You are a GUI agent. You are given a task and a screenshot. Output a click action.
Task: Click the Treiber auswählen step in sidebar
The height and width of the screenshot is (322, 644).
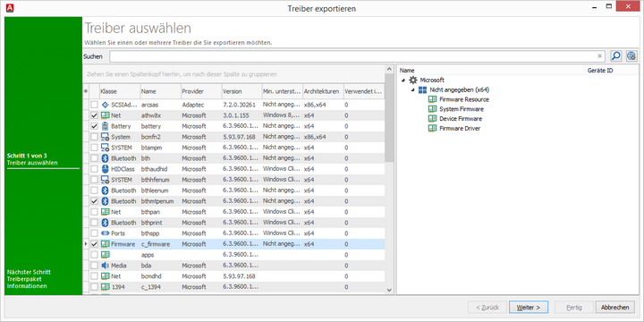(x=32, y=163)
